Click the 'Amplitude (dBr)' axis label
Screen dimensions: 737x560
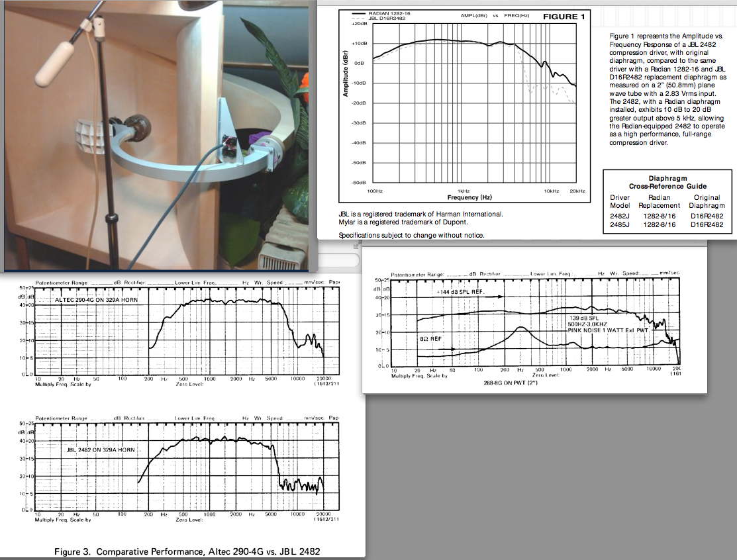pos(346,73)
